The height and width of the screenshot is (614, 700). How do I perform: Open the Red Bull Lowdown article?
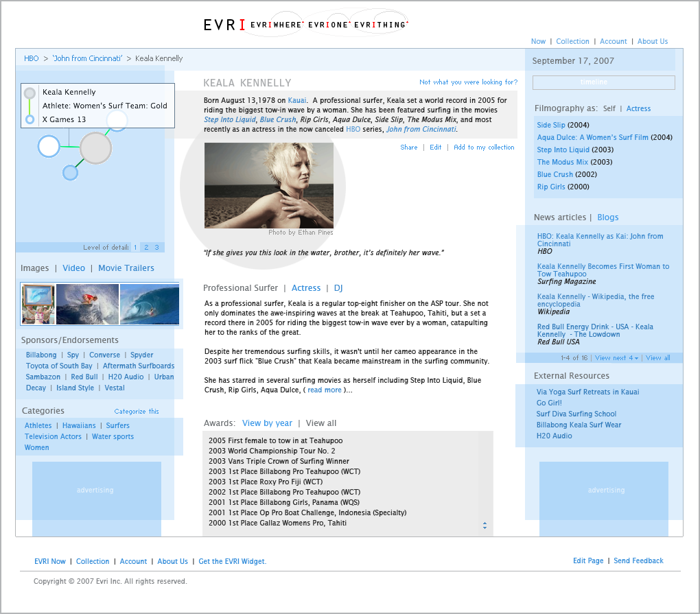pyautogui.click(x=594, y=331)
